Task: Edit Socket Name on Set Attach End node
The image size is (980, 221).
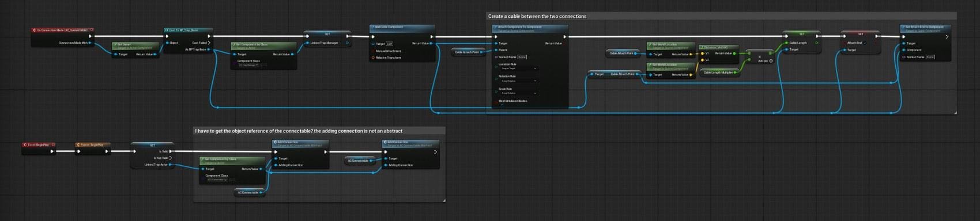Action: [x=930, y=57]
